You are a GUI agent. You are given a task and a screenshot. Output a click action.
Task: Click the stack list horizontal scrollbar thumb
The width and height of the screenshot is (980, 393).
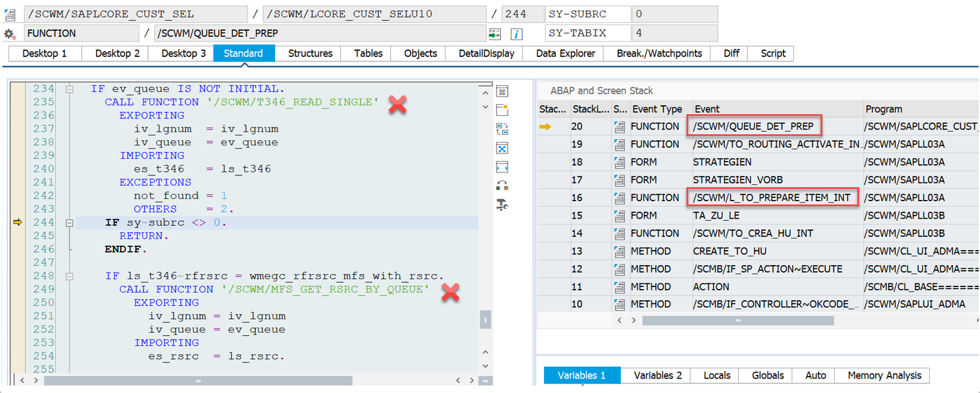tap(738, 320)
